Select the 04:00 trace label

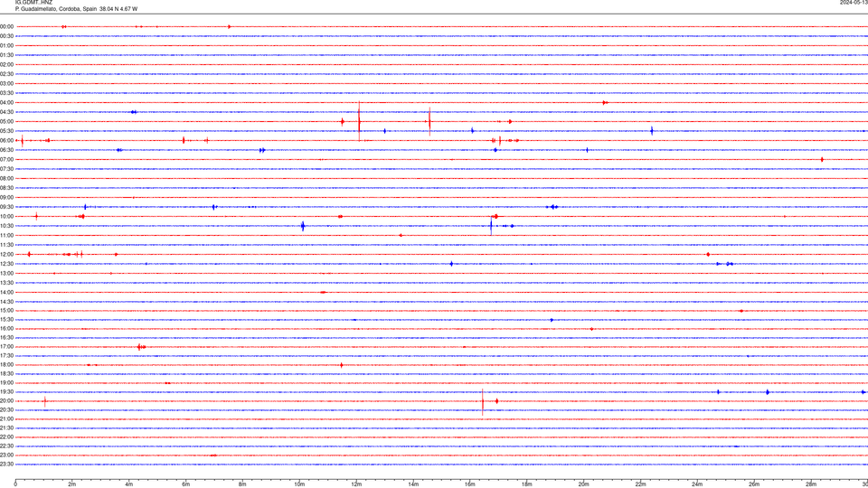pos(6,102)
